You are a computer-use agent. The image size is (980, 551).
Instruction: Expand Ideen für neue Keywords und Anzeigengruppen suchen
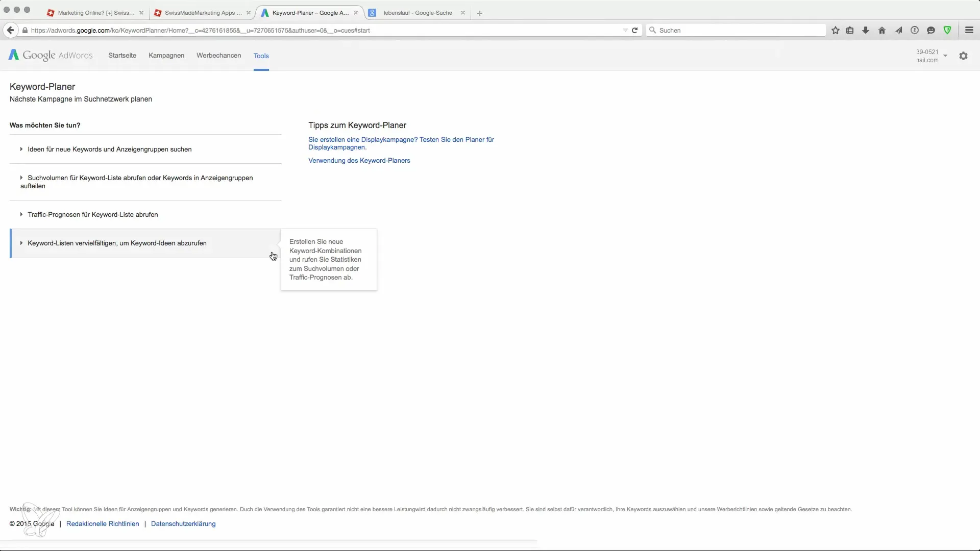[x=145, y=149]
